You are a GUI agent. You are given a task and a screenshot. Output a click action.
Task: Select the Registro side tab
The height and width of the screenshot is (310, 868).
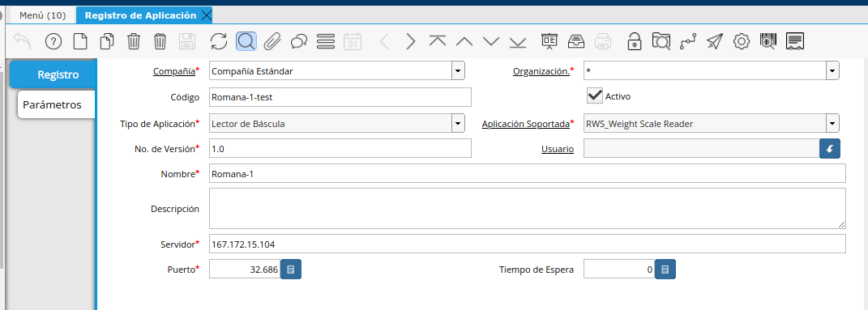coord(53,74)
